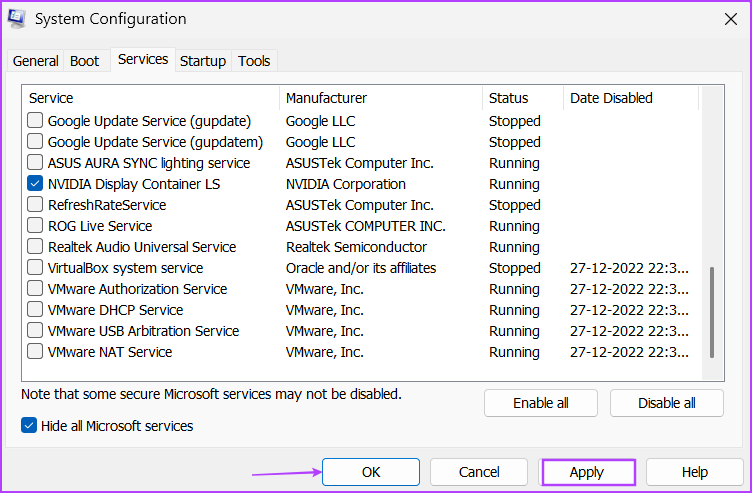This screenshot has height=493, width=752.
Task: Go to the Startup tab
Action: click(203, 61)
